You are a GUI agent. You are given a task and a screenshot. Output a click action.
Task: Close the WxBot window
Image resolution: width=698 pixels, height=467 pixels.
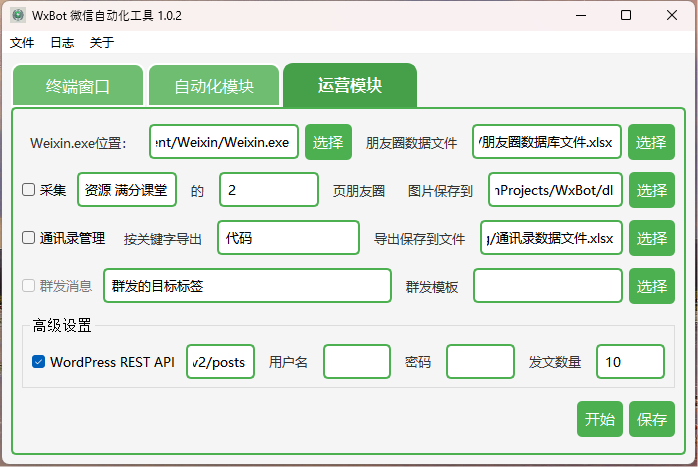(x=672, y=15)
